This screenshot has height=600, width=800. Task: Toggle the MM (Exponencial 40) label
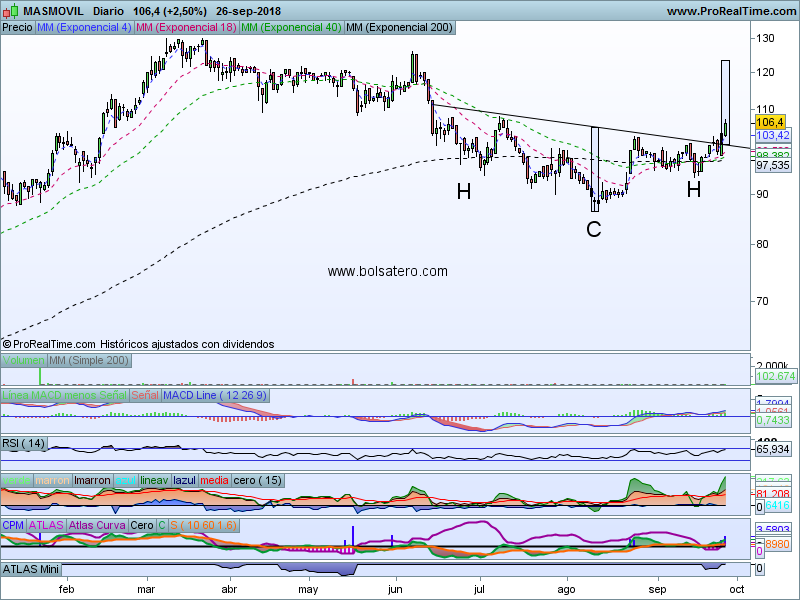(291, 28)
